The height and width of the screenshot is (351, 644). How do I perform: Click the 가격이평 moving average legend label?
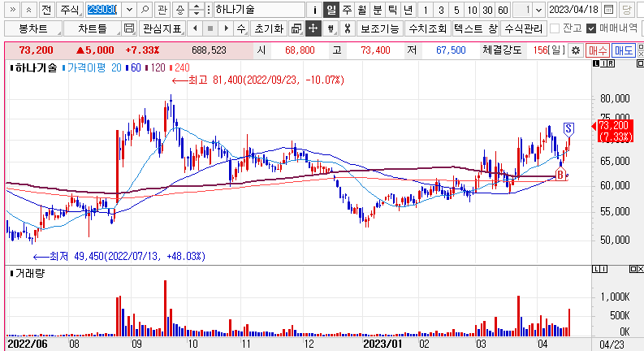pyautogui.click(x=86, y=67)
